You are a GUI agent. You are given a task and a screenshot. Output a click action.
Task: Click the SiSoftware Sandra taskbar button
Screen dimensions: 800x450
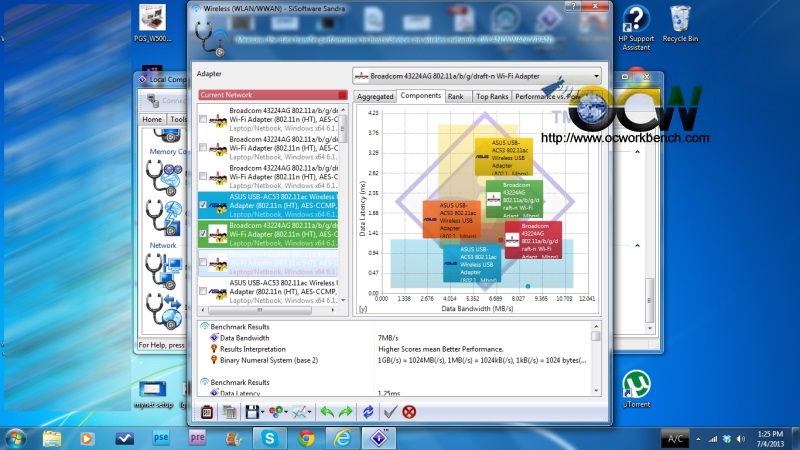pos(379,438)
